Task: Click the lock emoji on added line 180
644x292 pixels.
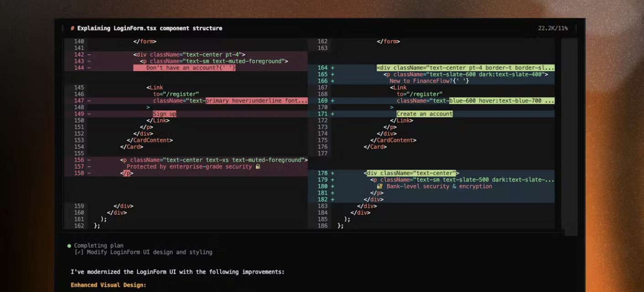Action: (x=379, y=187)
